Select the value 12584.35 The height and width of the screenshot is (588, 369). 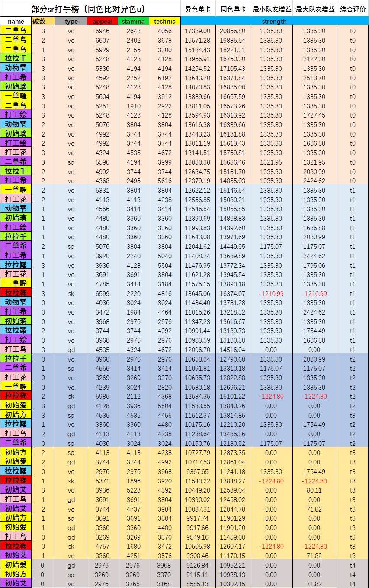[198, 396]
